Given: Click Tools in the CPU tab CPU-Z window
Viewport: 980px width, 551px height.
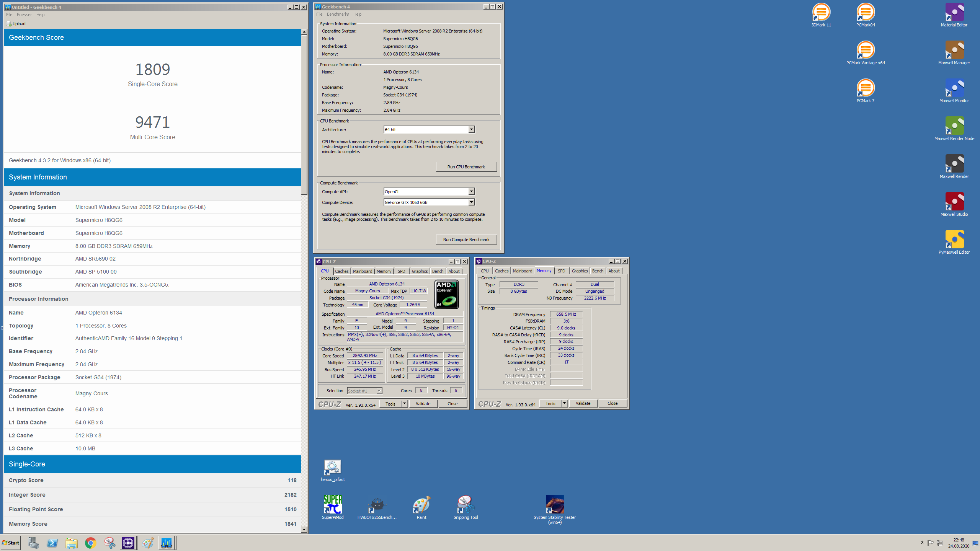Looking at the screenshot, I should 390,404.
